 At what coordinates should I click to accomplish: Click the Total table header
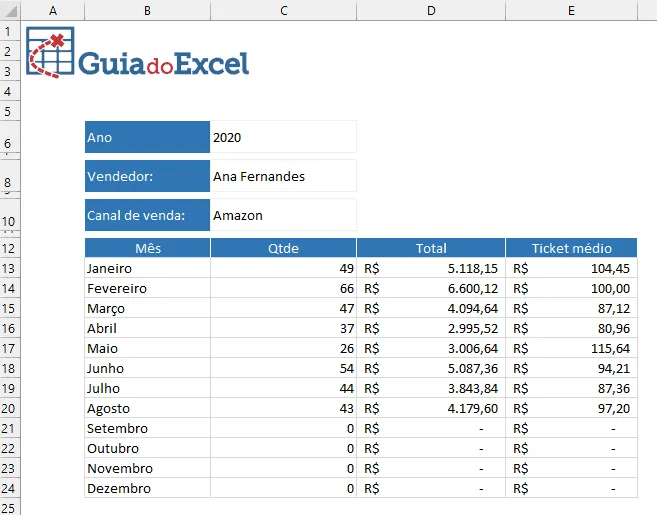pyautogui.click(x=431, y=248)
